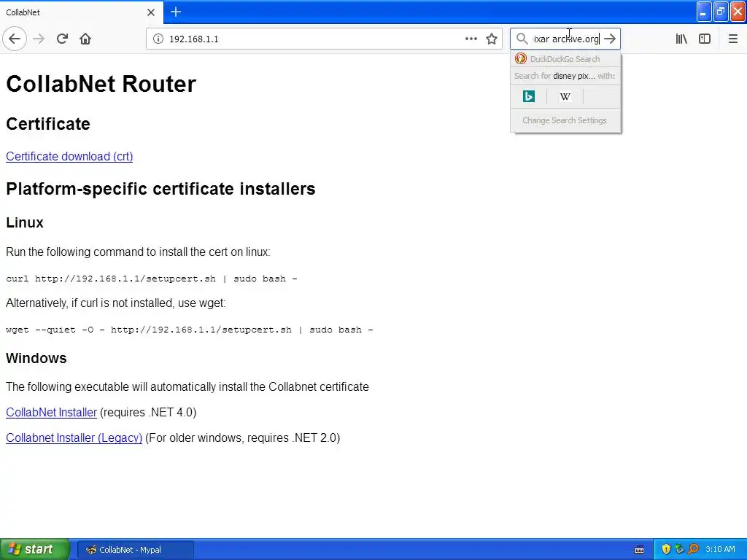
Task: Search with DuckDuckGo Search
Action: [565, 59]
